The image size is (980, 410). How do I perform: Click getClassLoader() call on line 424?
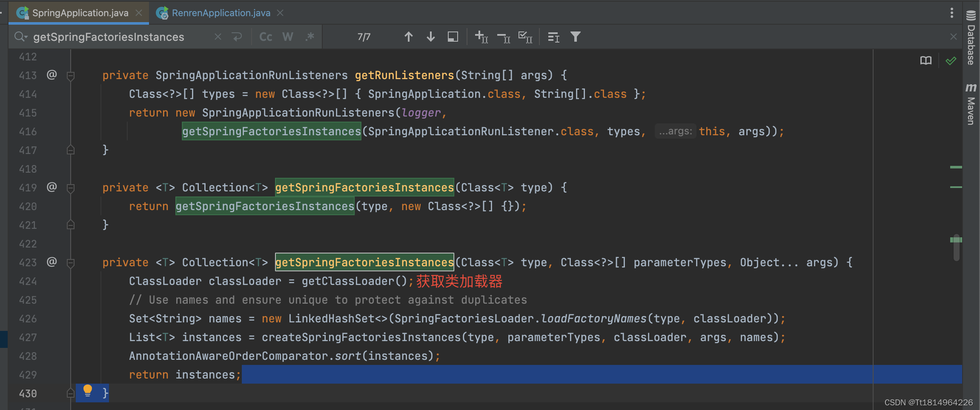click(x=355, y=281)
